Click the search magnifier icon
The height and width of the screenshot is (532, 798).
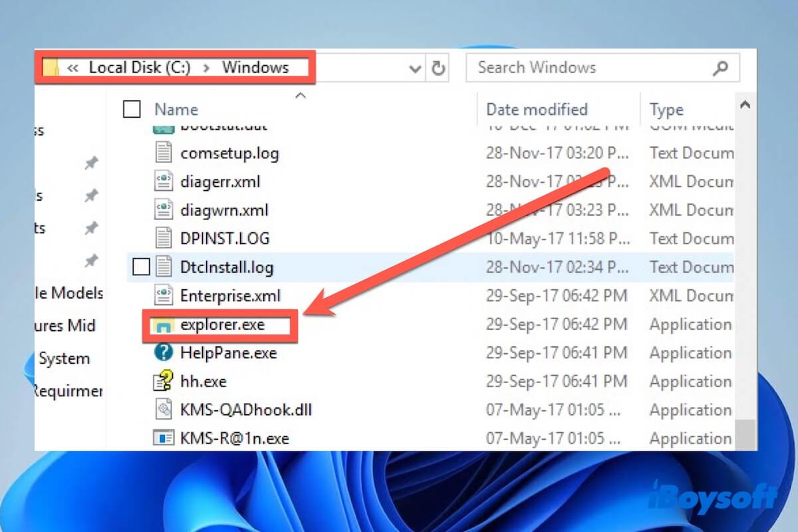pyautogui.click(x=720, y=68)
